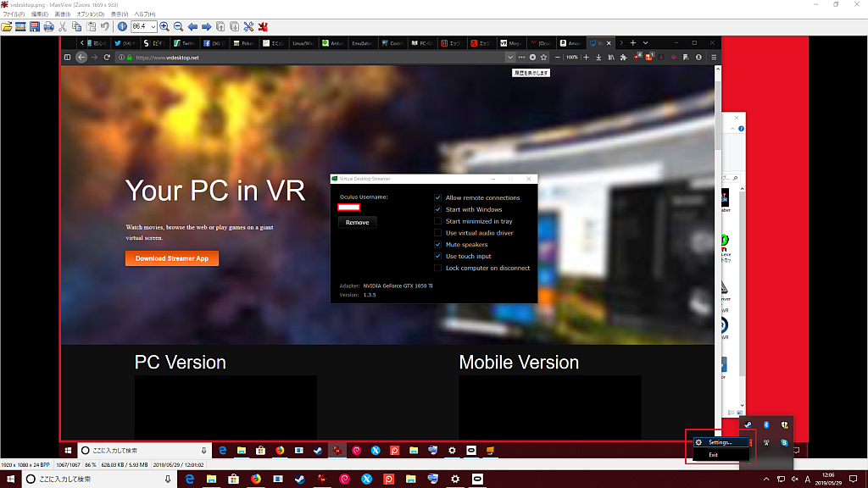Toggle 'Start minimized in tray' in the pictured dialog
The width and height of the screenshot is (868, 488).
pos(438,221)
